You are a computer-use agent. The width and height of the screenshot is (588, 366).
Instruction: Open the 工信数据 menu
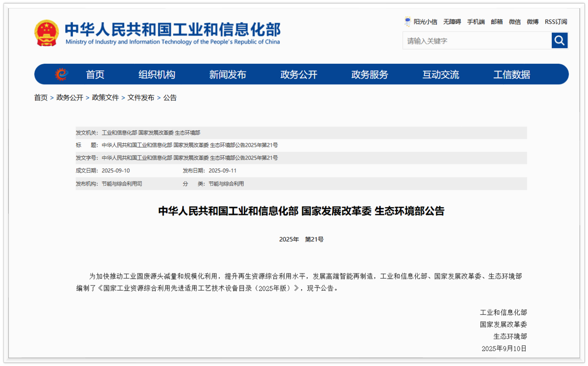pos(512,75)
